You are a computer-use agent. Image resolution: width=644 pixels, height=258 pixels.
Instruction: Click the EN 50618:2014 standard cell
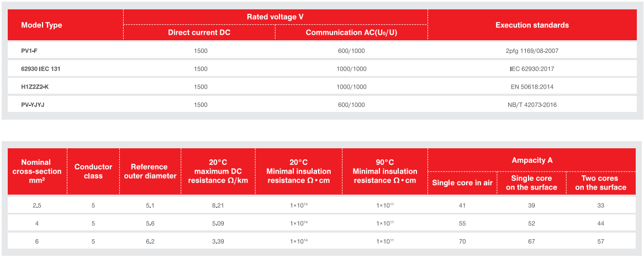532,87
